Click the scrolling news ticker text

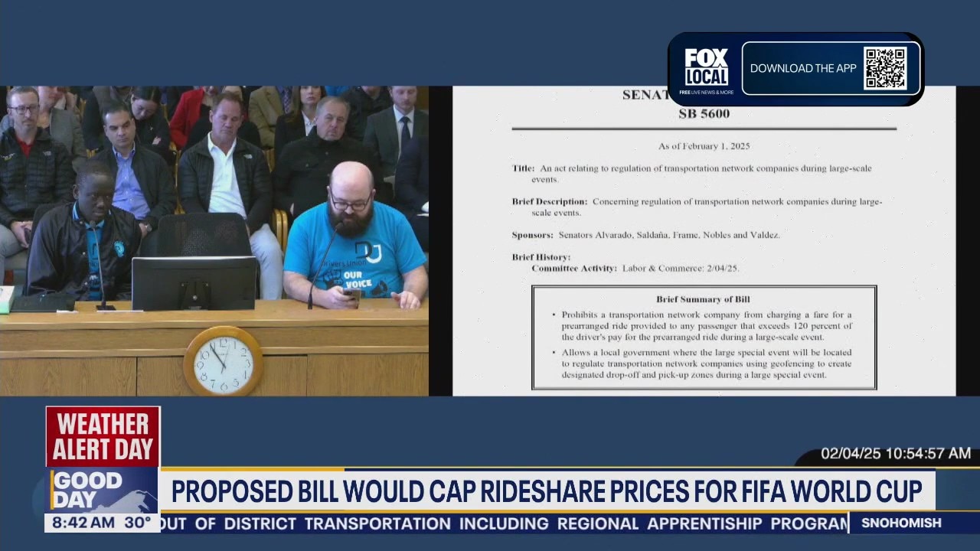504,523
